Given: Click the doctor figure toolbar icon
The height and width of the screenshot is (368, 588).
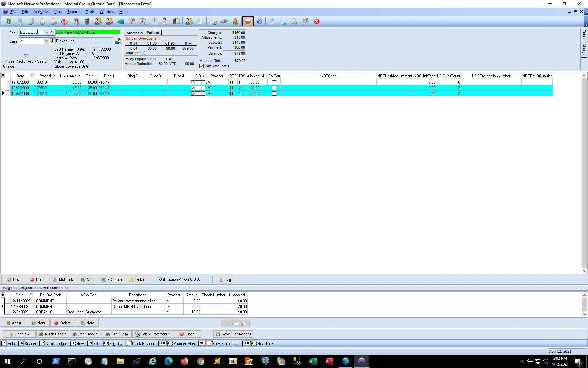Looking at the screenshot, I should pos(154,21).
